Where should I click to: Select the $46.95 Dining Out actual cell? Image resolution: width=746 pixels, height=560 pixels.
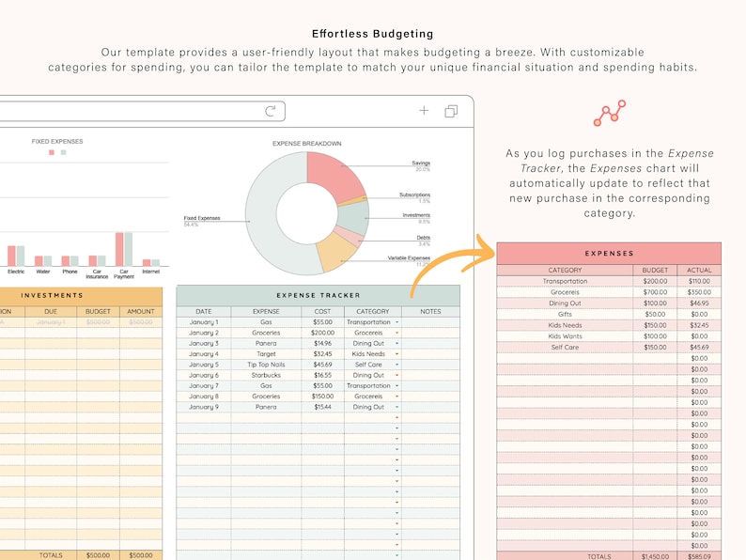(699, 303)
